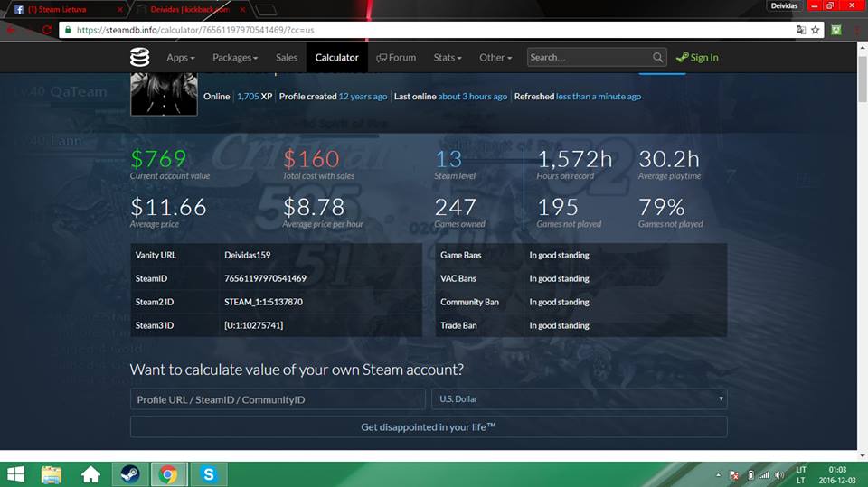Select the Calculator nav item
This screenshot has height=487, width=868.
[x=336, y=57]
